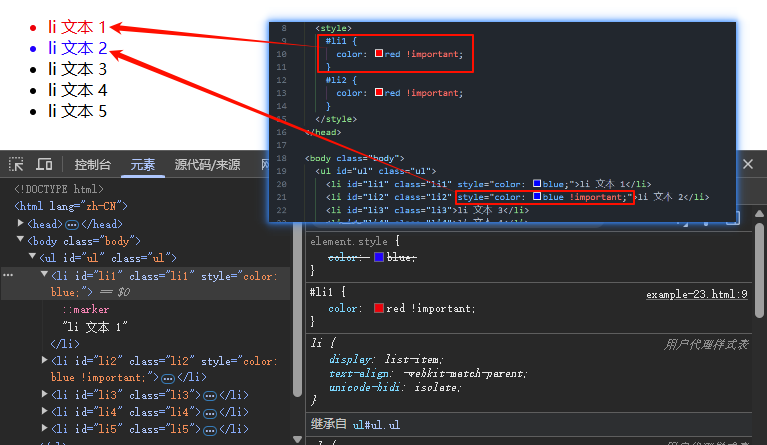The height and width of the screenshot is (445, 767).
Task: Click the closing </li> tag row
Action: pos(65,344)
